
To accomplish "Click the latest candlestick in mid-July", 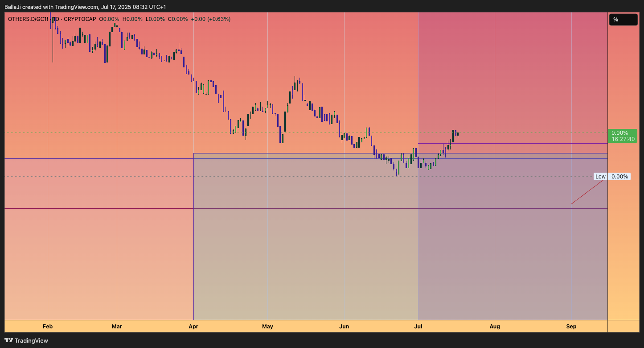I will pyautogui.click(x=458, y=134).
